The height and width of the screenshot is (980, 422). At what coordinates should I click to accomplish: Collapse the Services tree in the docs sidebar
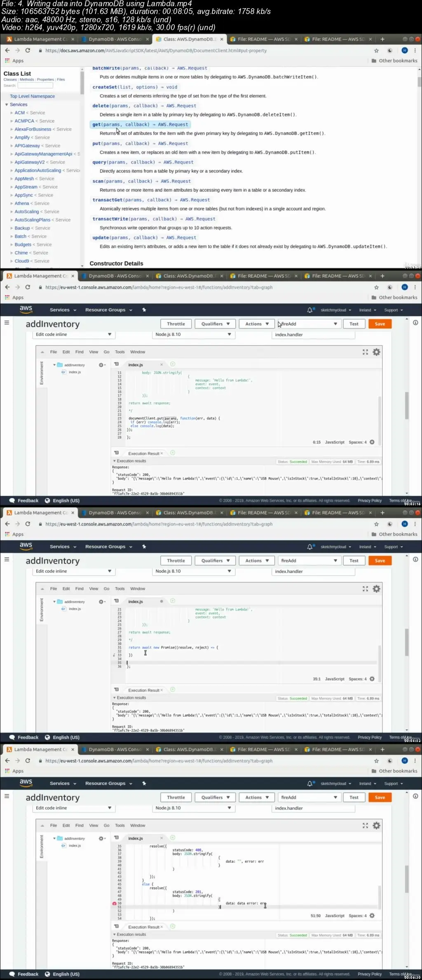(7, 105)
